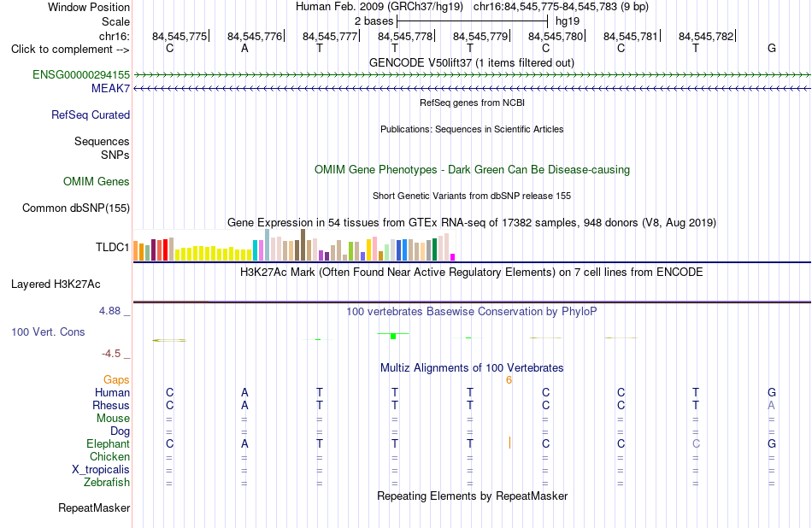Click the GTEx Gene Expression title
This screenshot has height=528, width=812.
pos(472,223)
